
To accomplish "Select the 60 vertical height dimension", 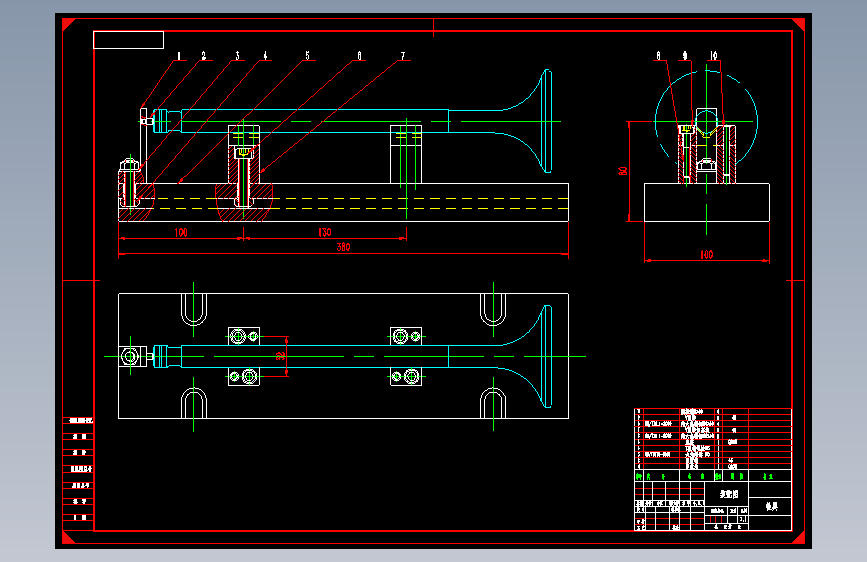I will (623, 171).
